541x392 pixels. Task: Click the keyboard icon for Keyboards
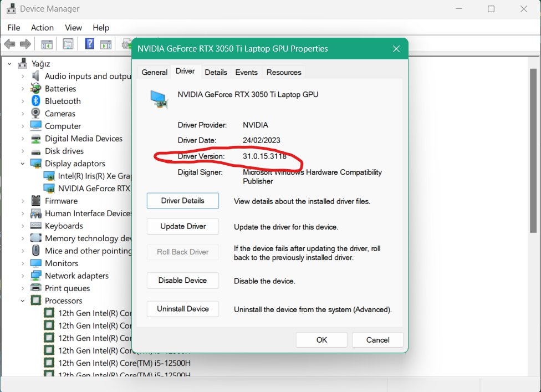[35, 226]
